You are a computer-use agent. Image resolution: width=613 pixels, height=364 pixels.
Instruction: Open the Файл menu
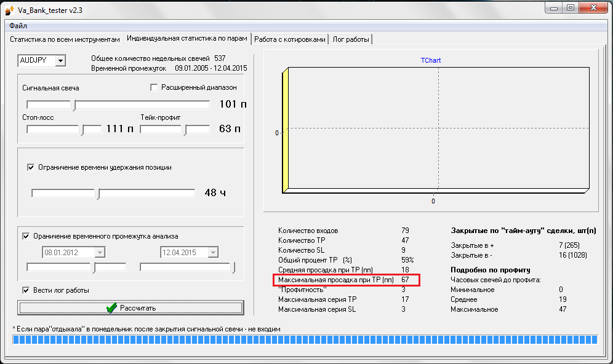(x=18, y=26)
